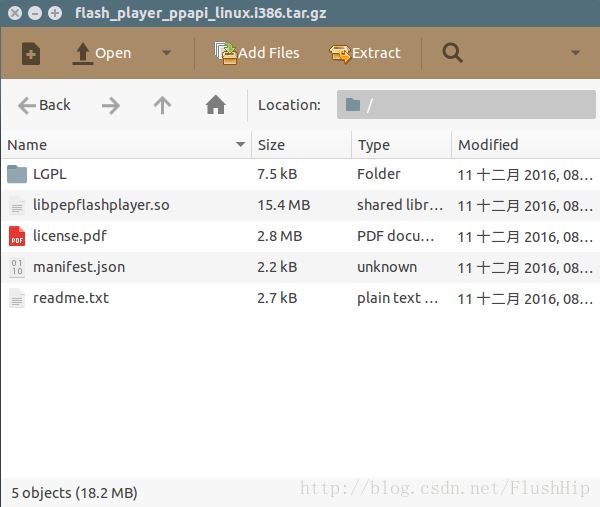Select the manifest.json file name
This screenshot has height=507, width=600.
coord(79,267)
